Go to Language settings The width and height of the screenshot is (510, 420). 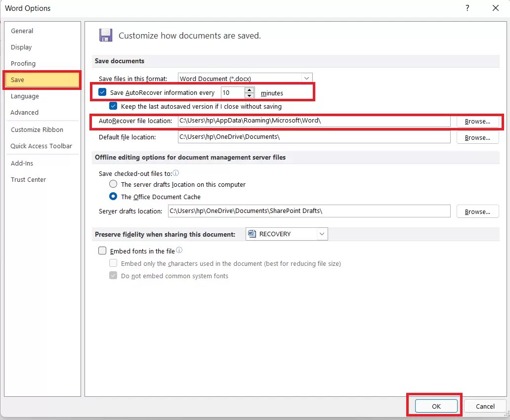[x=25, y=96]
